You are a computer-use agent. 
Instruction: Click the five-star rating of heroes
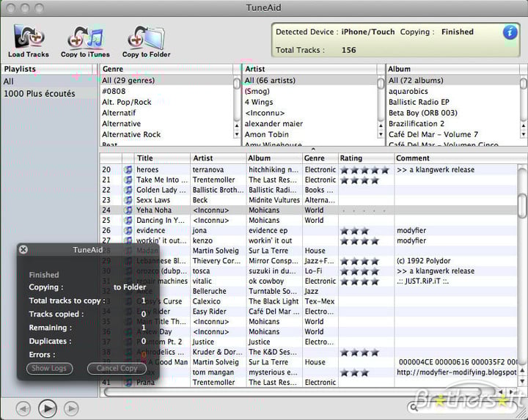[x=364, y=170]
